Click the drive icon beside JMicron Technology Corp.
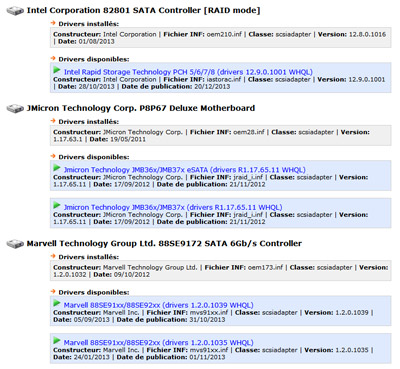This screenshot has width=400, height=369. pyautogui.click(x=15, y=109)
